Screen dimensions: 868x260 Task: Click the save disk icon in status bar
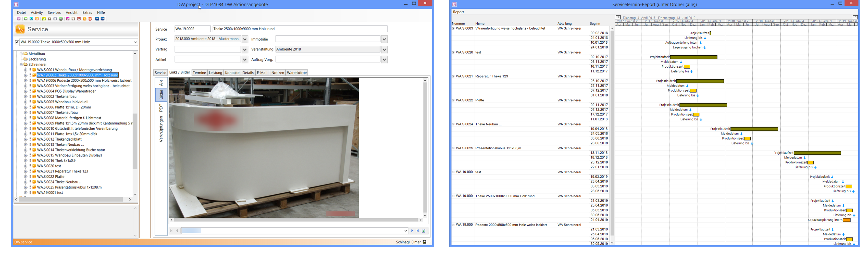425,242
